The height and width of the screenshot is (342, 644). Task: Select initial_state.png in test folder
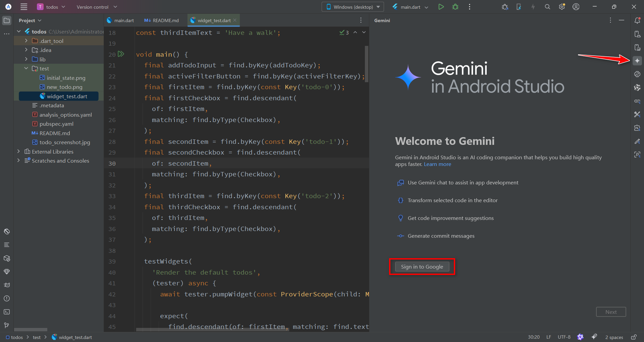pos(66,78)
